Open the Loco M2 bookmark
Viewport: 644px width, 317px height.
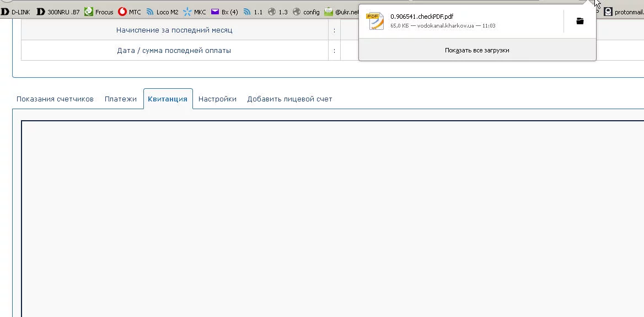(x=162, y=12)
